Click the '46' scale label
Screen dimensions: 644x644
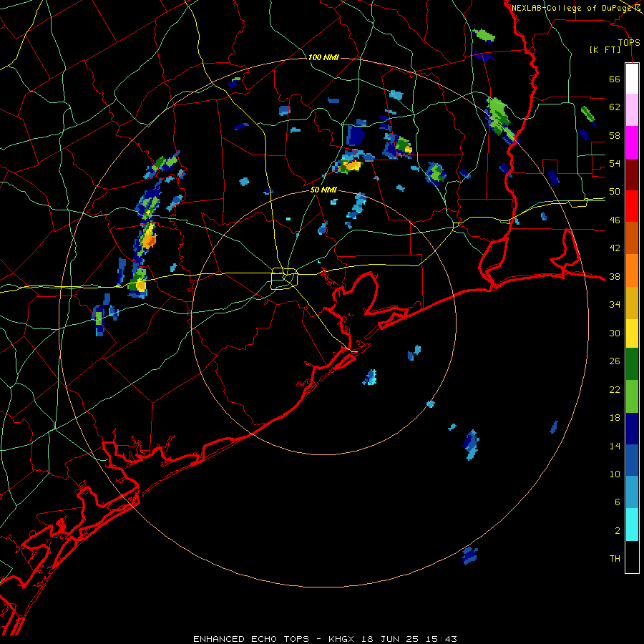coord(615,220)
